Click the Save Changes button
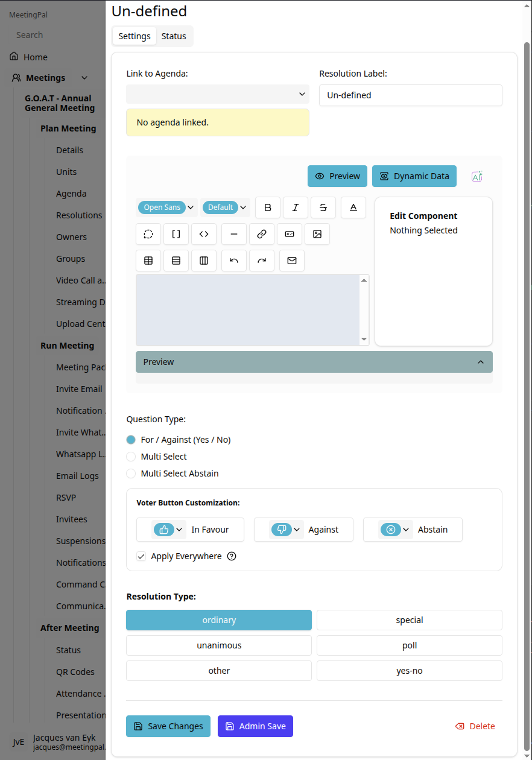This screenshot has width=532, height=760. (x=168, y=726)
